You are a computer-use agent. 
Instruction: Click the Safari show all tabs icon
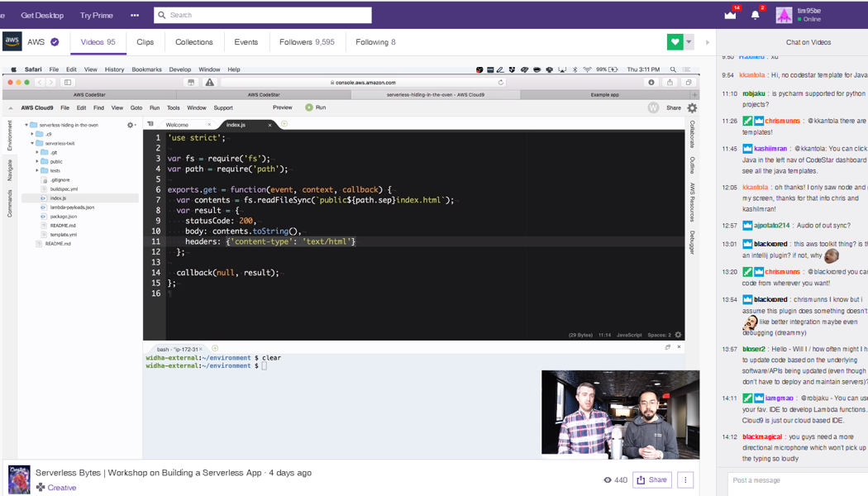point(689,83)
